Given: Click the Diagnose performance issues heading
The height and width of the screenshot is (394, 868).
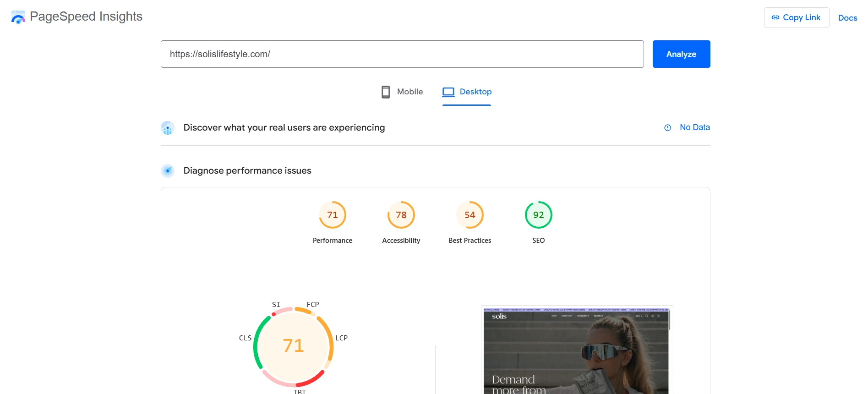Looking at the screenshot, I should click(247, 170).
